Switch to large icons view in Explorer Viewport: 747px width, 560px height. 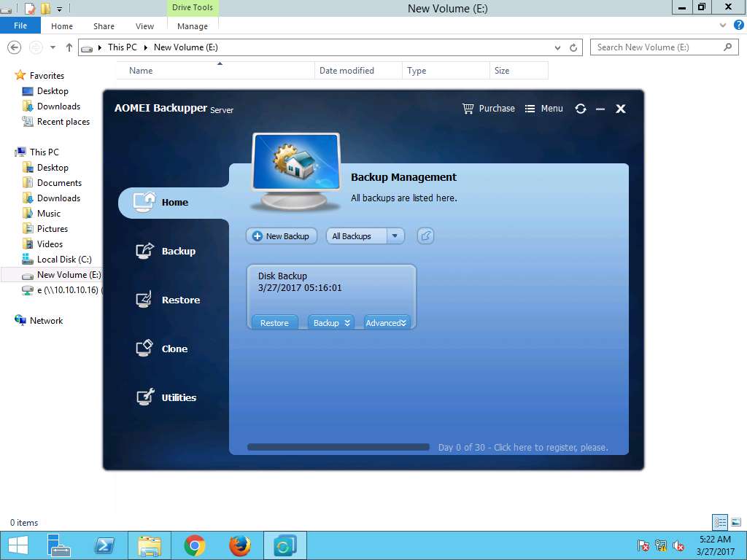736,522
